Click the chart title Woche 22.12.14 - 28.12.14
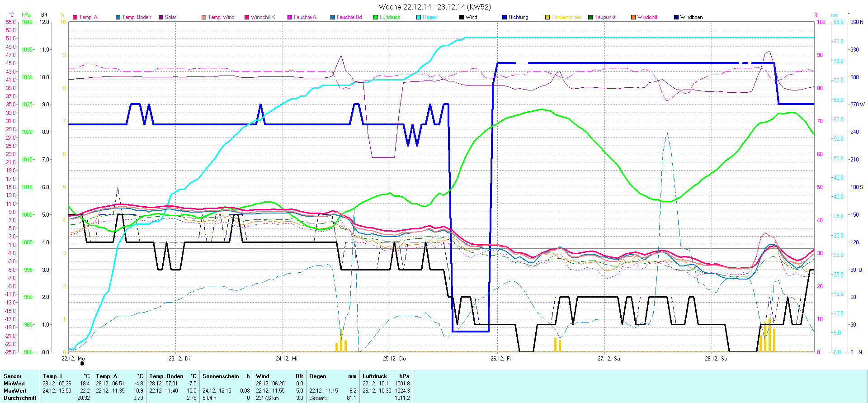This screenshot has height=403, width=868. point(434,7)
